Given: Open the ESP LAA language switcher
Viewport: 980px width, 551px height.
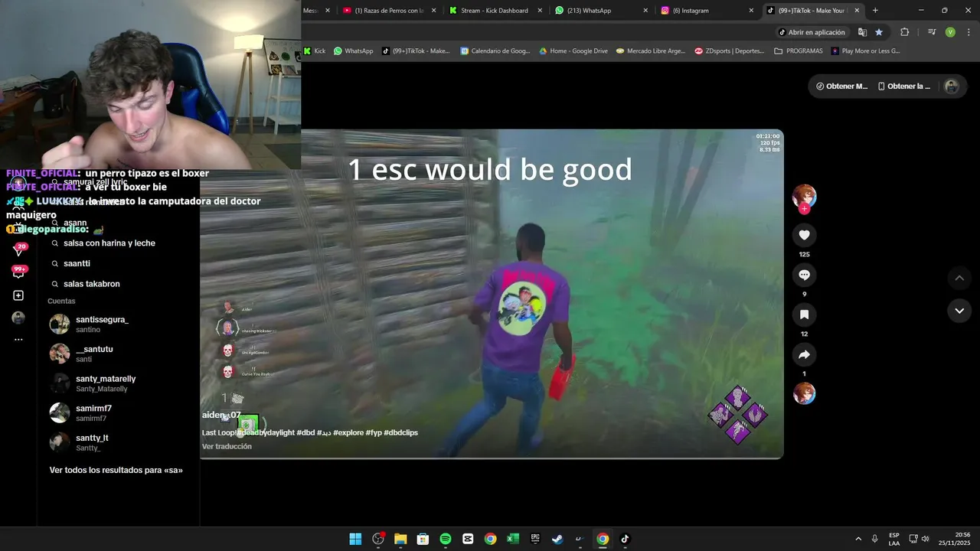Looking at the screenshot, I should pos(894,539).
